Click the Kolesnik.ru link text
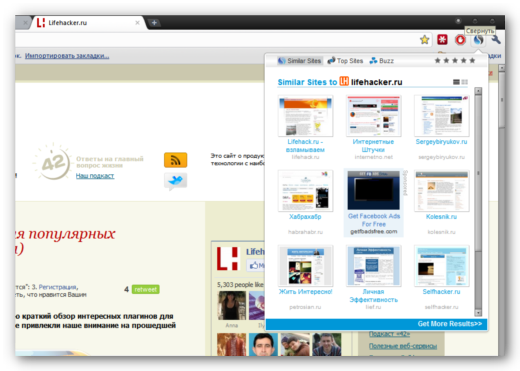 [x=441, y=217]
